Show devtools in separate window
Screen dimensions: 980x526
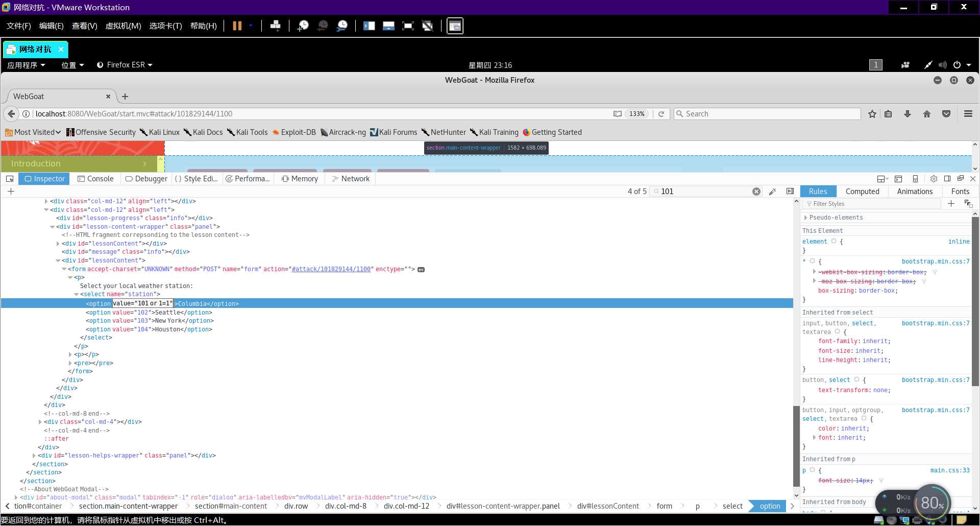(x=960, y=179)
